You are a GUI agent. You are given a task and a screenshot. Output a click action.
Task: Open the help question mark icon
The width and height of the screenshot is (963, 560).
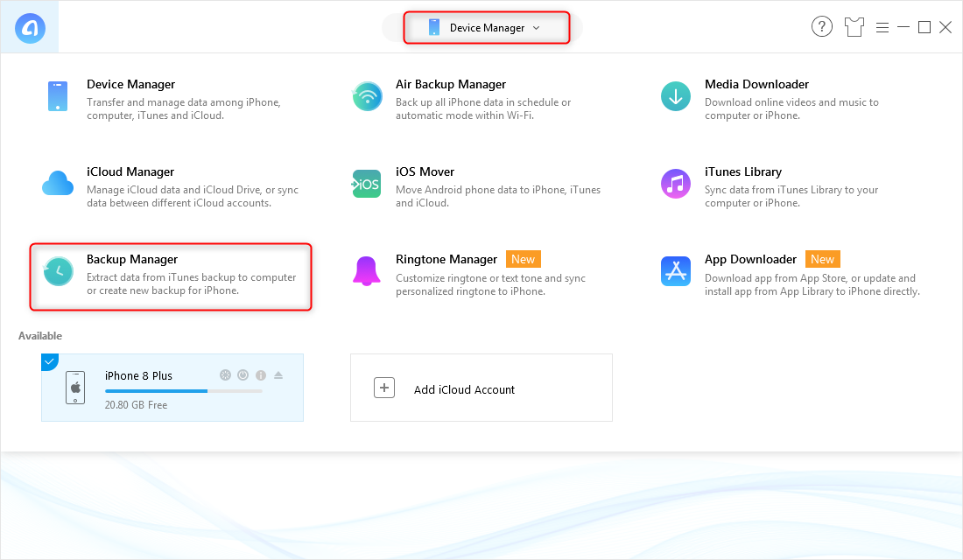tap(822, 27)
